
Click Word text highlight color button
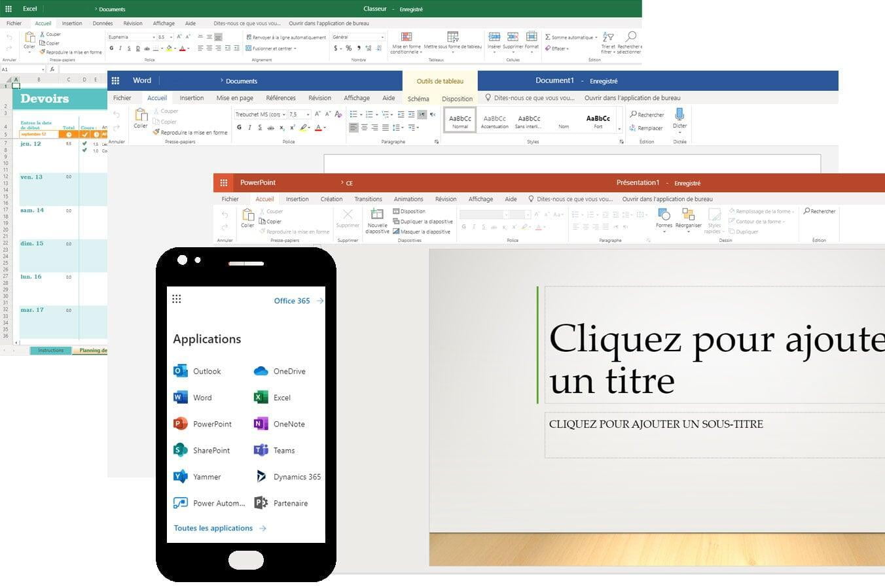(304, 128)
